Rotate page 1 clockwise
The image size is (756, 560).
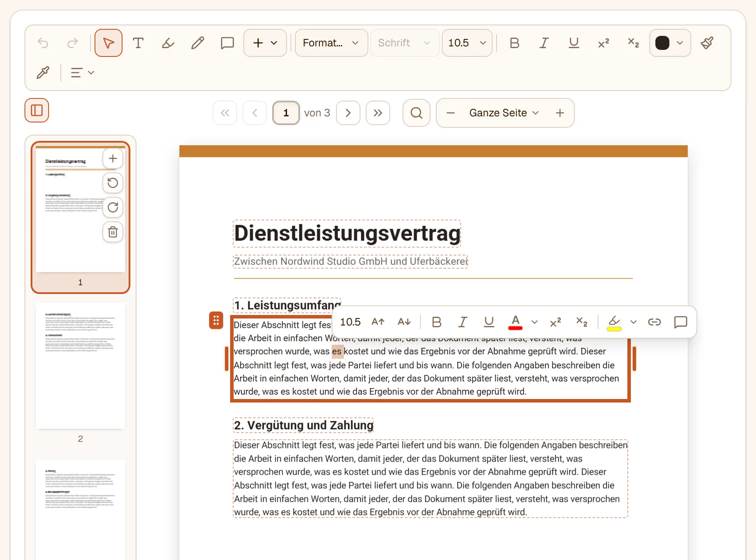coord(113,207)
